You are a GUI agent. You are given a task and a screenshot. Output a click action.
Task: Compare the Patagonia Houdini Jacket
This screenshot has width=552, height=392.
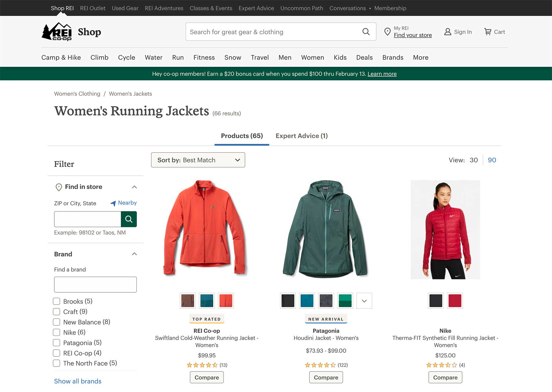(x=326, y=378)
